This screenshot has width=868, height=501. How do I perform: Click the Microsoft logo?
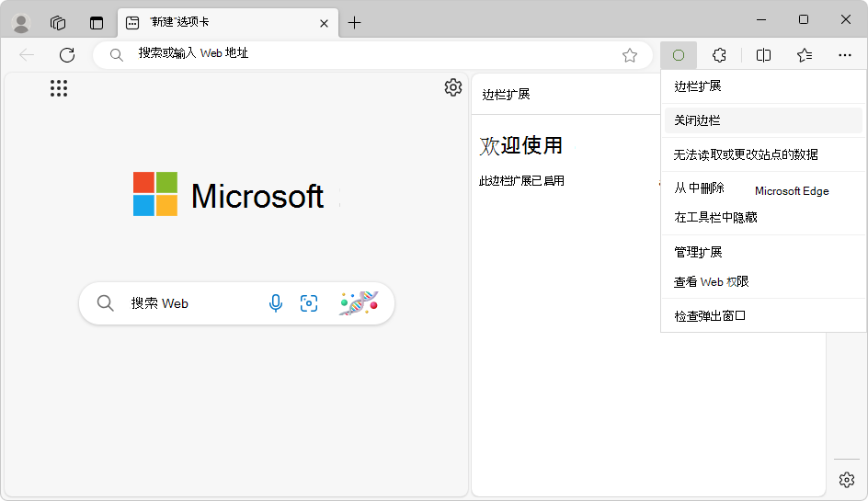(x=228, y=194)
